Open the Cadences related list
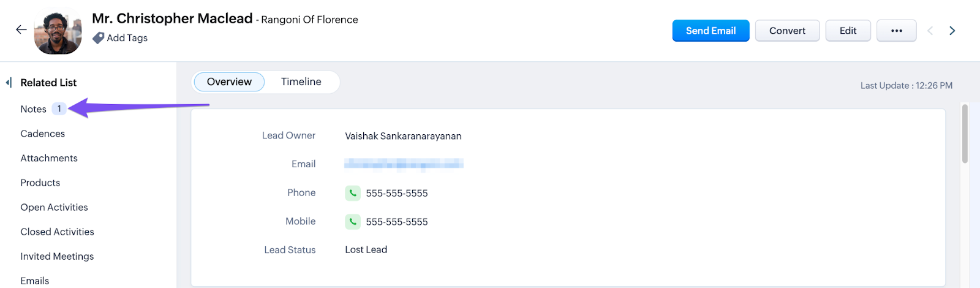Viewport: 980px width, 288px height. point(43,134)
